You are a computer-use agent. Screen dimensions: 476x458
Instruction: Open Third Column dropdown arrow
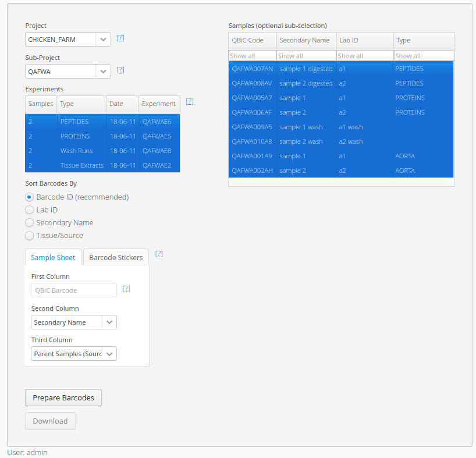click(x=109, y=354)
